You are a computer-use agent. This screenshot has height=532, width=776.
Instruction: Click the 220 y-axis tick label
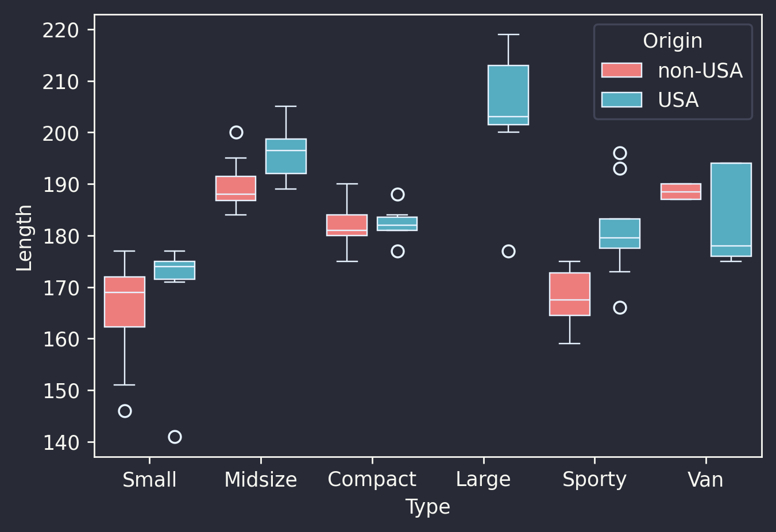click(60, 30)
